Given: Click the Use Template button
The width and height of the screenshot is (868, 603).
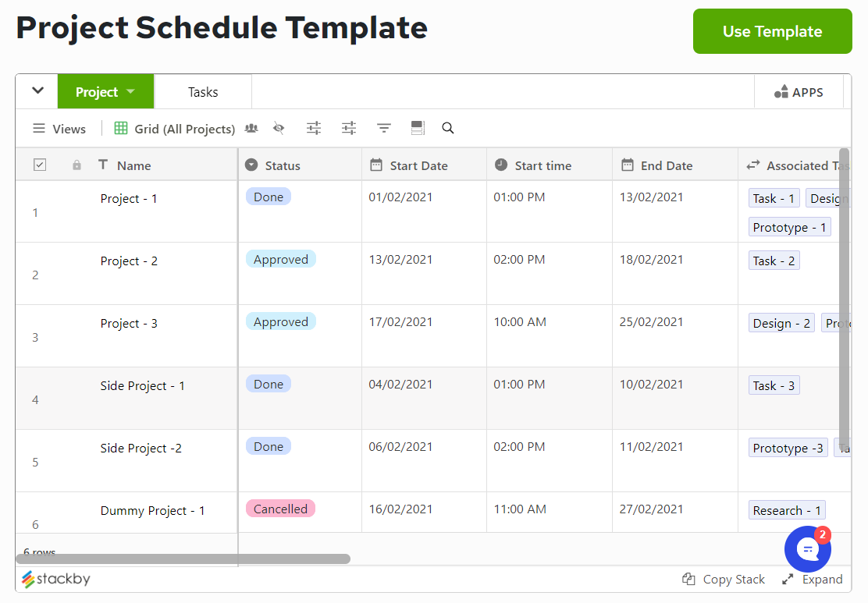Looking at the screenshot, I should click(772, 31).
